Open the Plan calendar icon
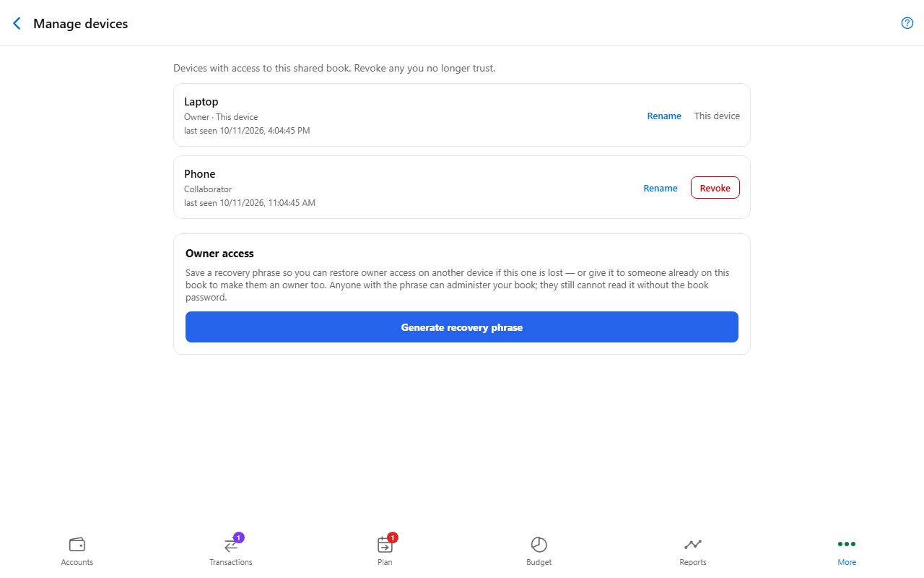The height and width of the screenshot is (578, 924). click(x=385, y=544)
